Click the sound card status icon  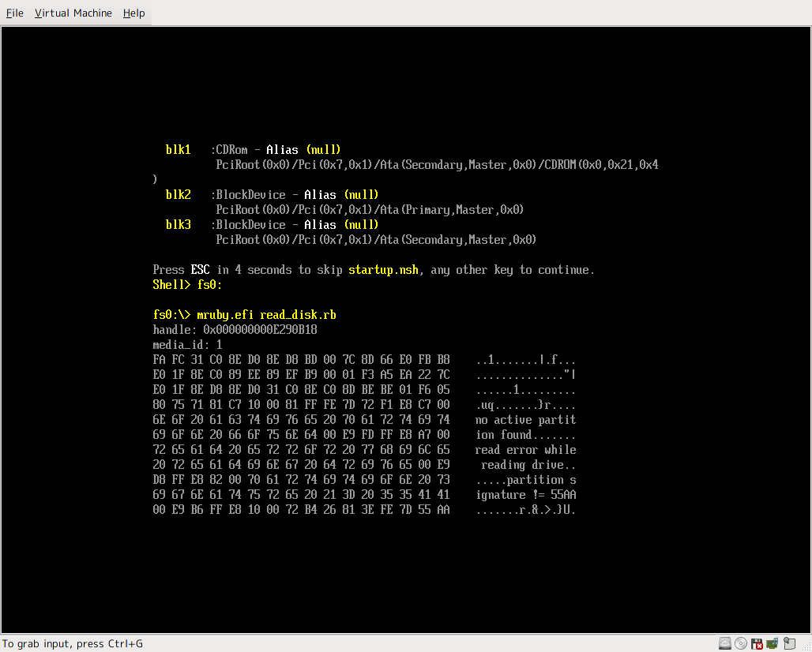[x=772, y=643]
